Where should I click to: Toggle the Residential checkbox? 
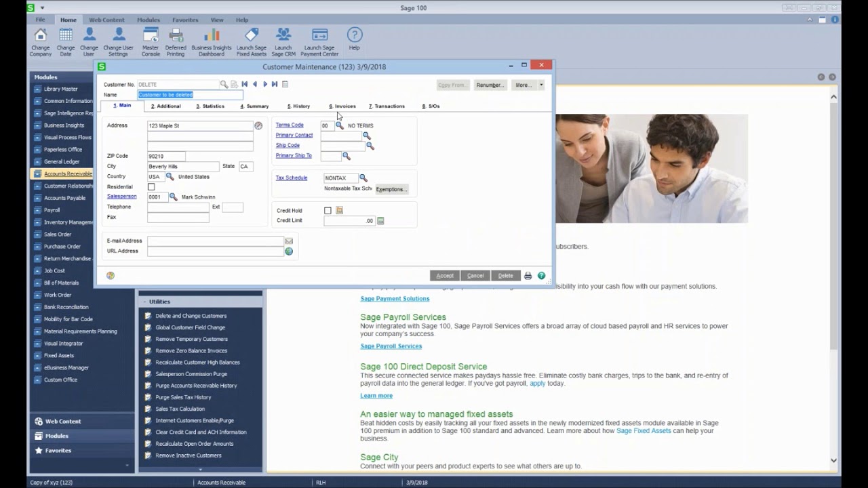click(151, 186)
